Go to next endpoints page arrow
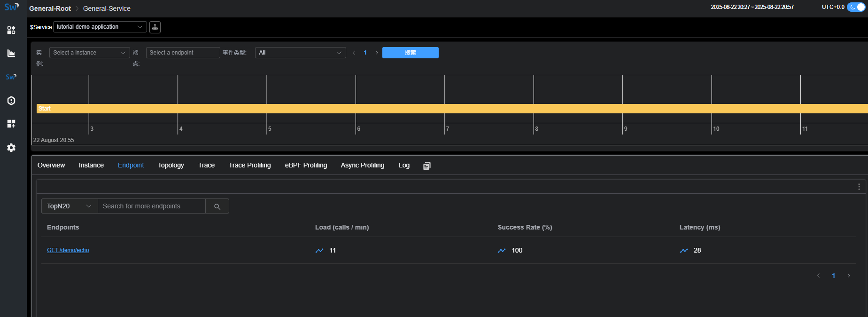 click(849, 276)
